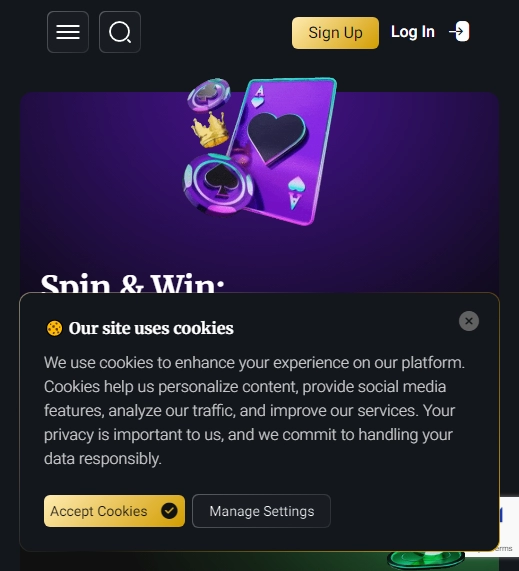519x571 pixels.
Task: Click the gold crown graphic
Action: pos(210,129)
